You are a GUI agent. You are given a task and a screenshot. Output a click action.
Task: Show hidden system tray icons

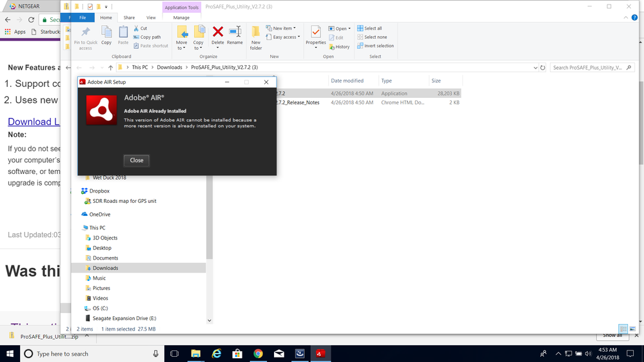coord(558,354)
